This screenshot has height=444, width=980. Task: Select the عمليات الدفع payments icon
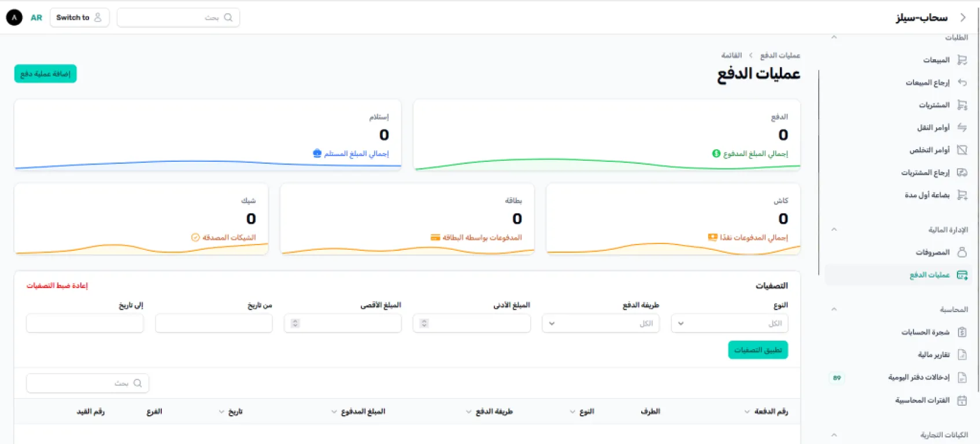(962, 275)
